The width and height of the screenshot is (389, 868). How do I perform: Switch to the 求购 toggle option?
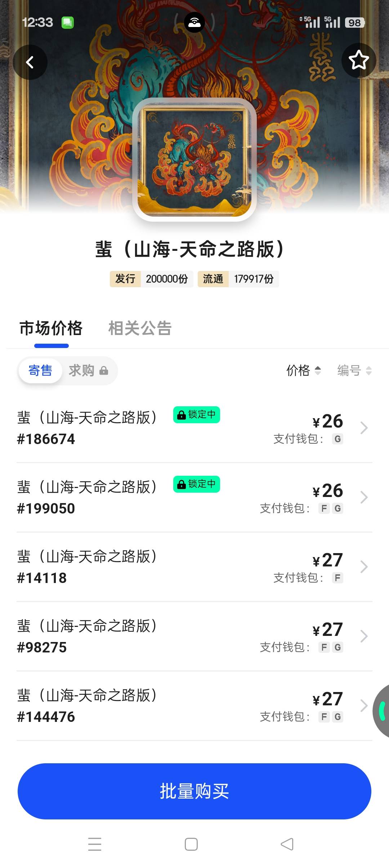click(x=82, y=371)
